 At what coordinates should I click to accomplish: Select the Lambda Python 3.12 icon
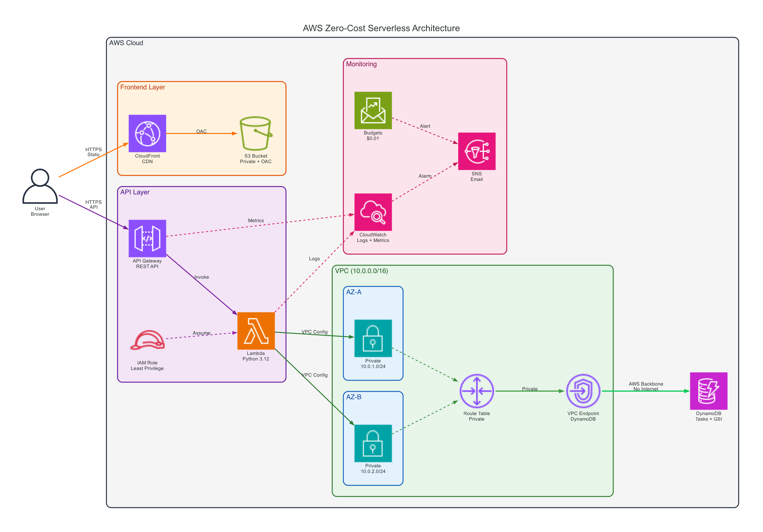pos(256,331)
